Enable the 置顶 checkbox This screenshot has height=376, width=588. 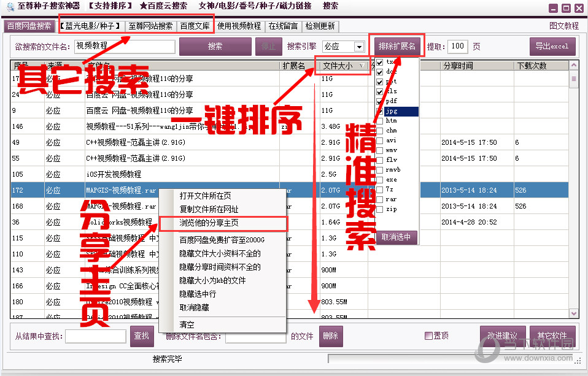pyautogui.click(x=428, y=336)
